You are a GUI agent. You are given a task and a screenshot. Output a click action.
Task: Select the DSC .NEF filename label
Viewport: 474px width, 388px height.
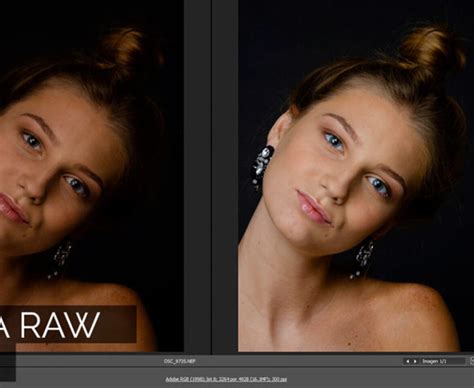(x=180, y=361)
